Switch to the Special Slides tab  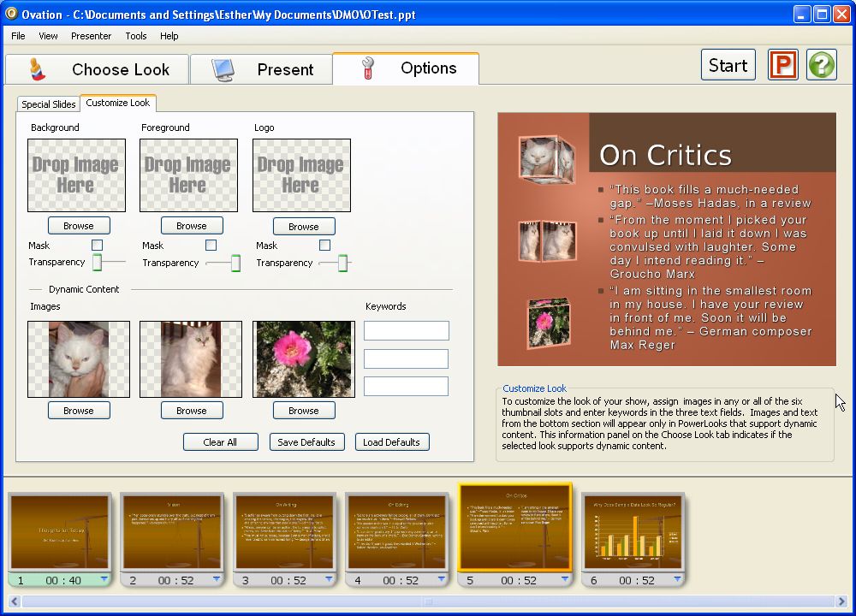pos(49,104)
